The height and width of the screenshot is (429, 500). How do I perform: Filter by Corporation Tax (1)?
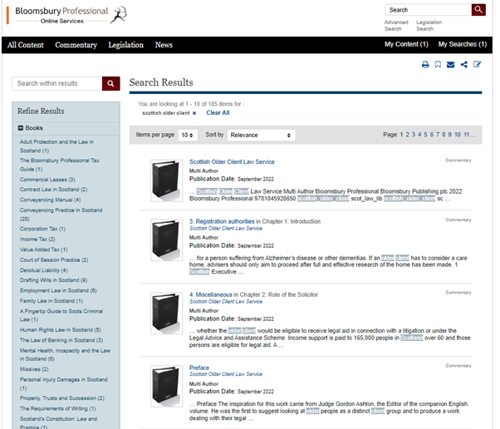[x=43, y=229]
